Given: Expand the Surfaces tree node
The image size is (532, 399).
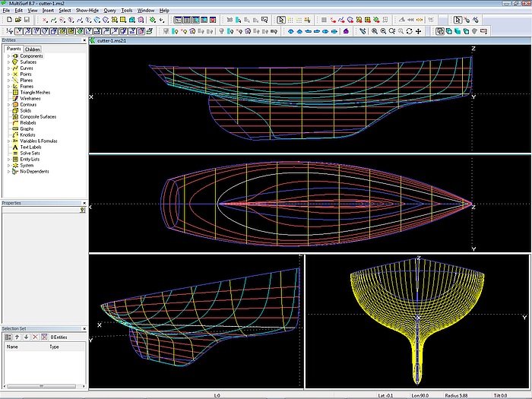Looking at the screenshot, I should 8,62.
